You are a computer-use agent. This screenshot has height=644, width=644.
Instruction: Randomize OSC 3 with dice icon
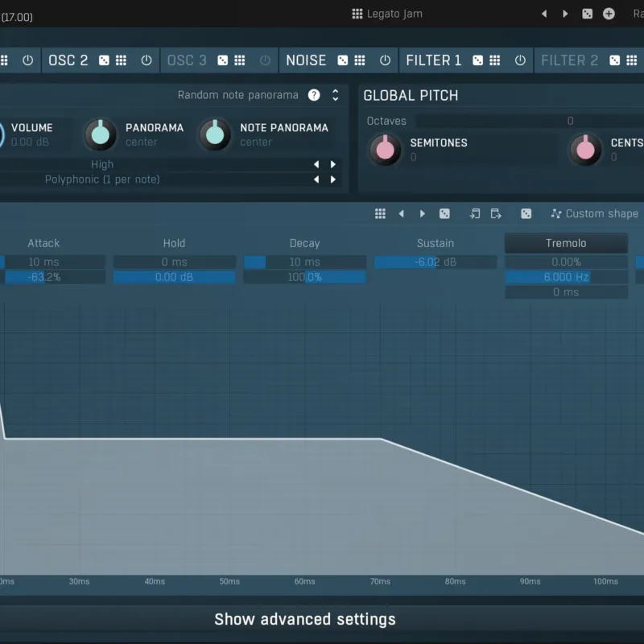223,60
